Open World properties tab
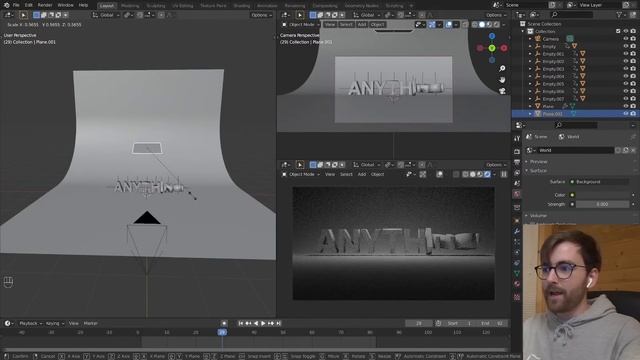Image resolution: width=640 pixels, height=360 pixels. (x=517, y=194)
